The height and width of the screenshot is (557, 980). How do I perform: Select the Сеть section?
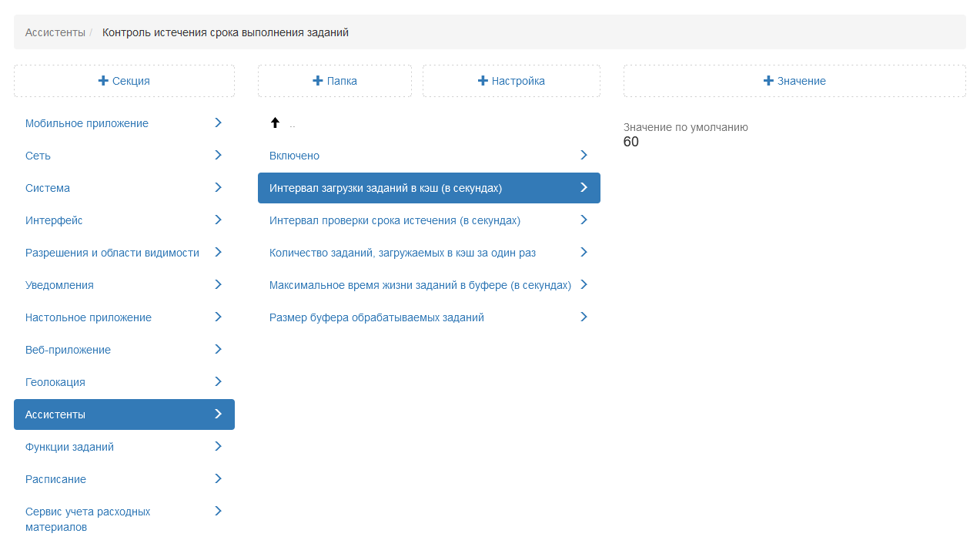click(x=38, y=156)
